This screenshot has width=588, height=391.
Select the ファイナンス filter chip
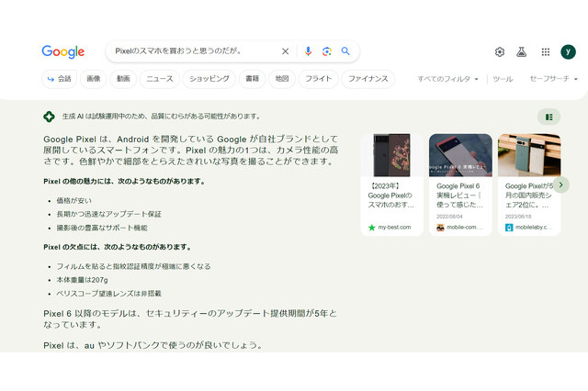click(x=367, y=79)
